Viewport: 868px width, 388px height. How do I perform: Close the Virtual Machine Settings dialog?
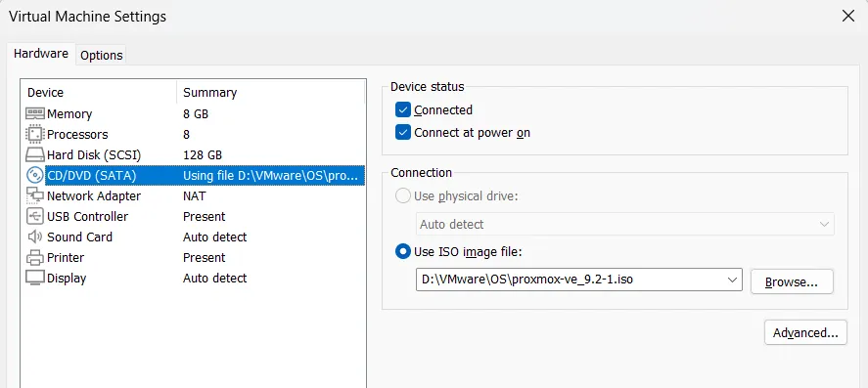[x=847, y=16]
